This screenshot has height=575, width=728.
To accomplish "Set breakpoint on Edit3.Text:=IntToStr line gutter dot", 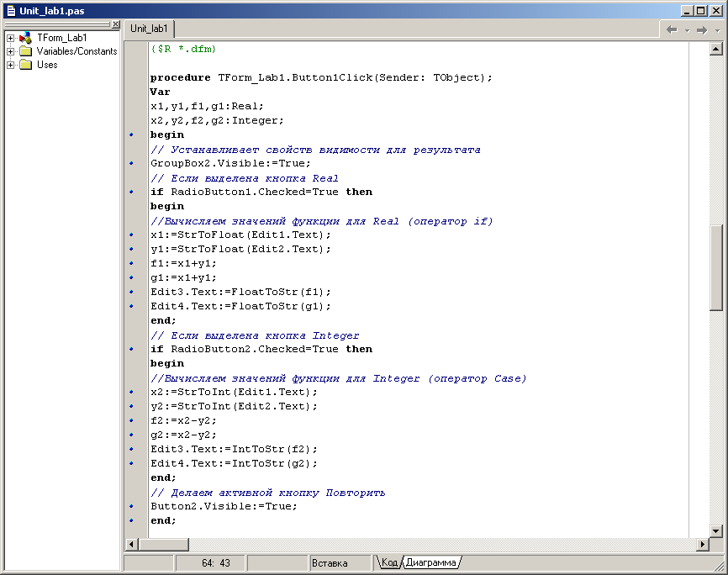I will click(x=131, y=449).
